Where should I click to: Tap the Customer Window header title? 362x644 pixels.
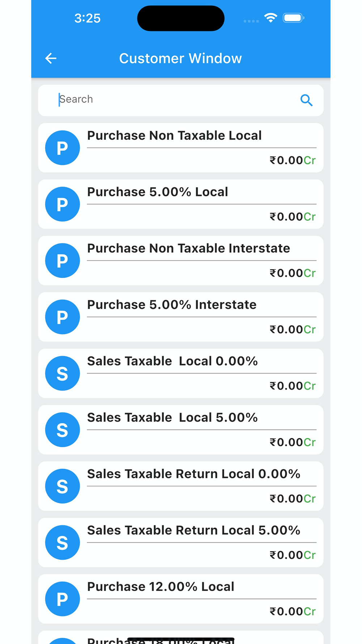point(180,58)
